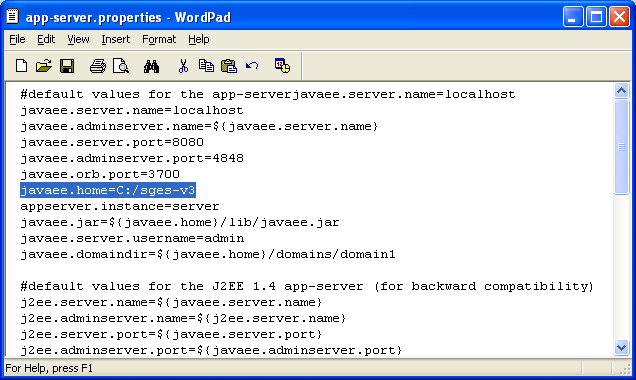The width and height of the screenshot is (636, 380).
Task: Open Find using the binoculars icon
Action: [151, 66]
